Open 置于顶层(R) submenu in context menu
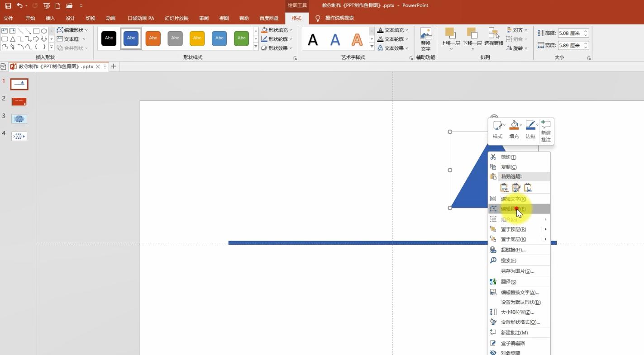The height and width of the screenshot is (355, 644). click(519, 229)
